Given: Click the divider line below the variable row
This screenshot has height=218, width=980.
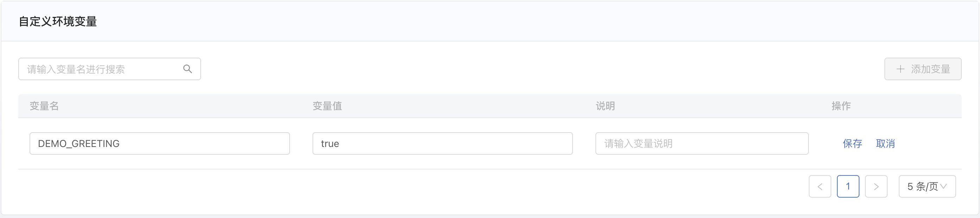Looking at the screenshot, I should click(x=490, y=169).
